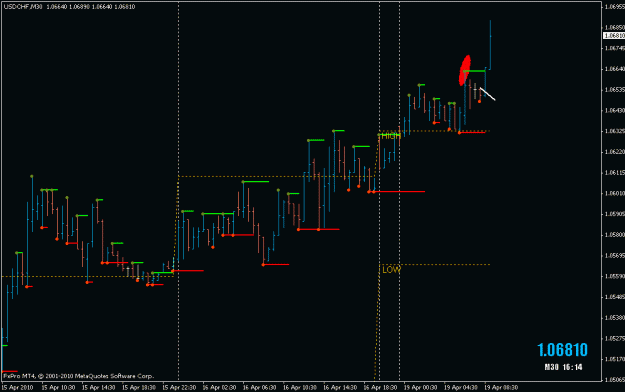Click the 16 Apr 18:30 time label
This screenshot has width=625, height=392.
(x=380, y=388)
